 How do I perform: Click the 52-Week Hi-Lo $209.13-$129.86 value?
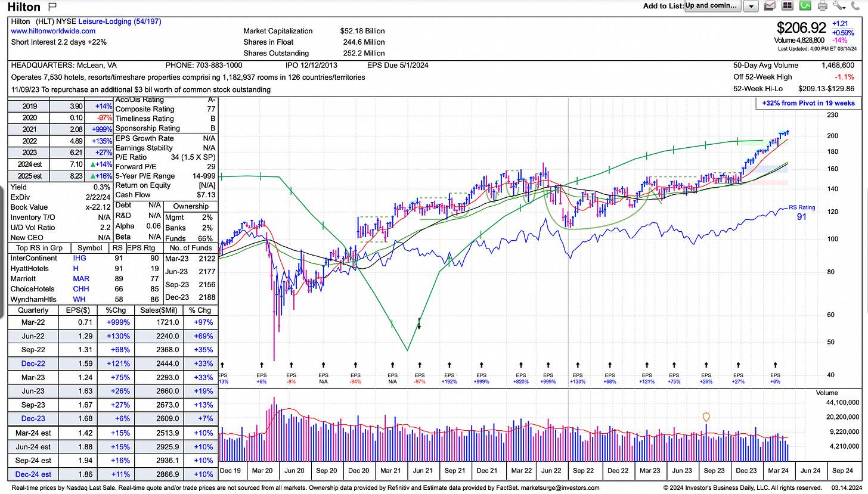point(827,89)
